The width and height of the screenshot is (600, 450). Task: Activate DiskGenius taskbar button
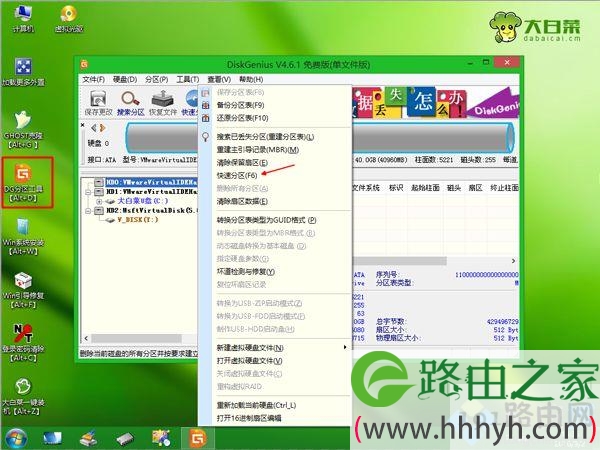pyautogui.click(x=198, y=439)
